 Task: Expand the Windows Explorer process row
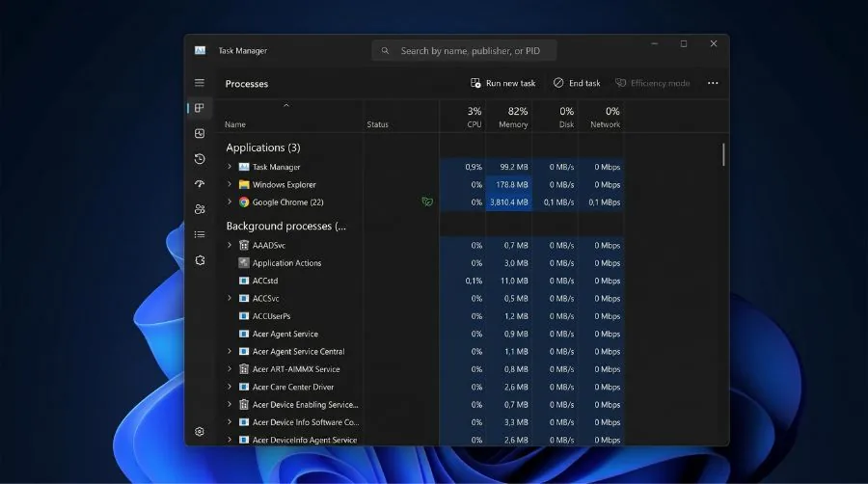point(230,184)
